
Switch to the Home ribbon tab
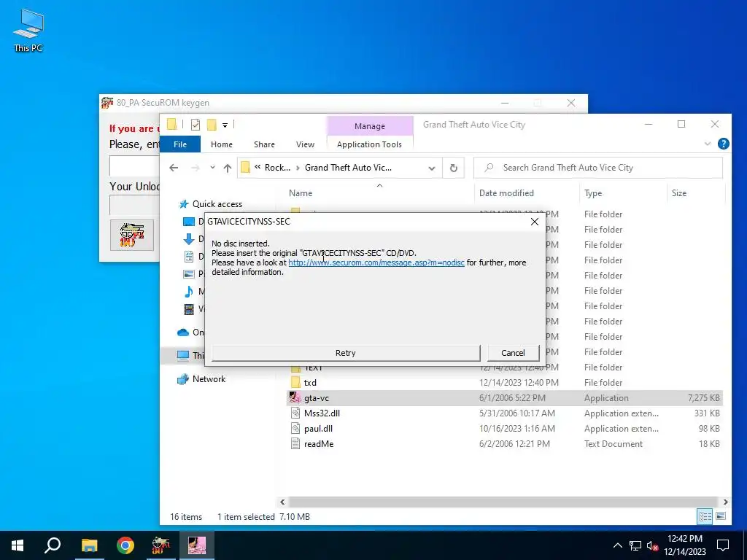coord(222,144)
